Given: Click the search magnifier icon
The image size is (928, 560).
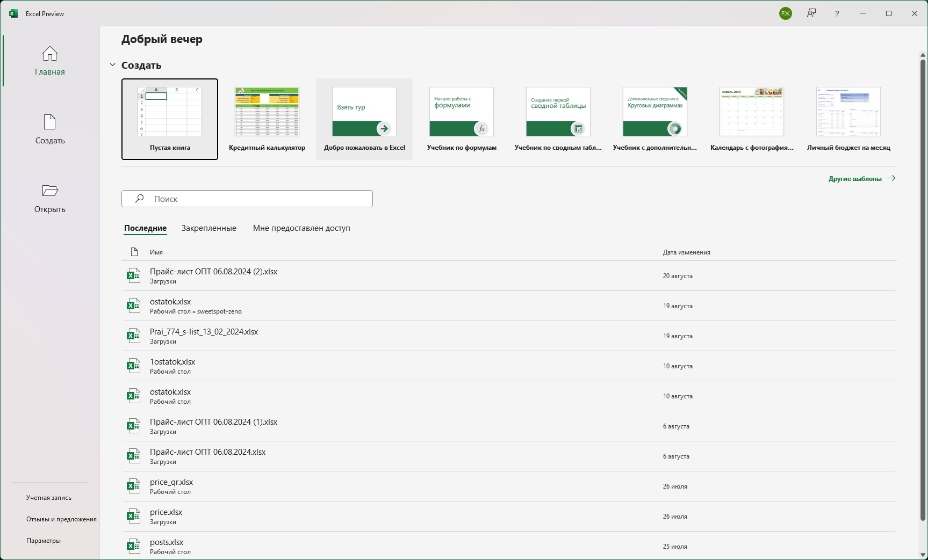Looking at the screenshot, I should click(140, 199).
